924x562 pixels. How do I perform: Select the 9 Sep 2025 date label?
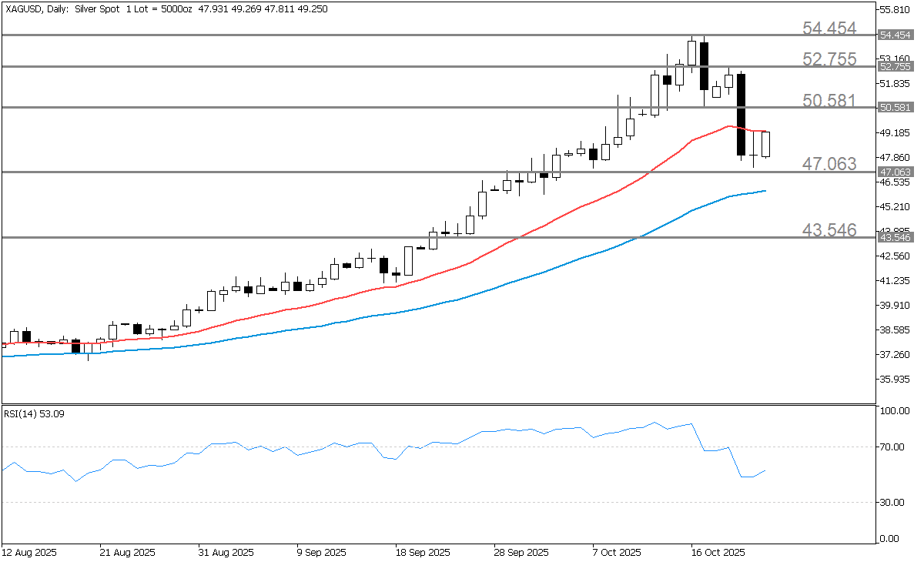pyautogui.click(x=322, y=553)
